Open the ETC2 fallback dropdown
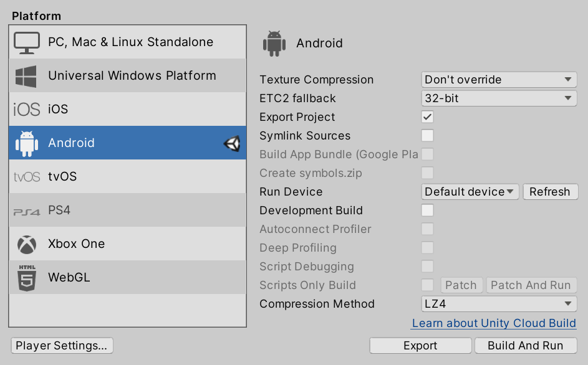The width and height of the screenshot is (588, 365). coord(499,98)
